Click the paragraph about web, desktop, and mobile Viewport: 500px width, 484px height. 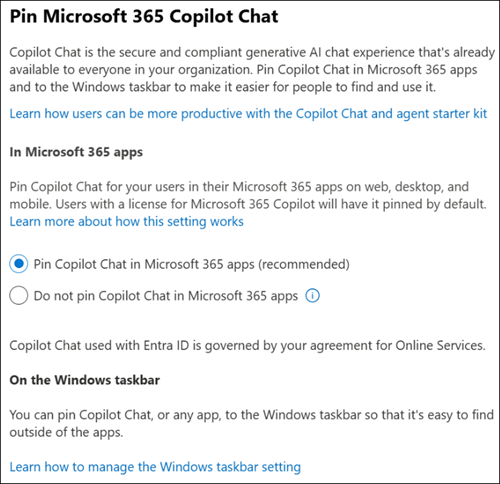[248, 196]
